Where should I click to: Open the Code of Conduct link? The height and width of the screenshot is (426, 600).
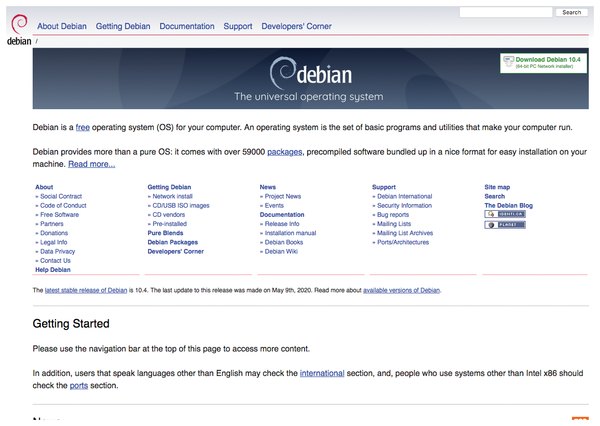pyautogui.click(x=63, y=206)
